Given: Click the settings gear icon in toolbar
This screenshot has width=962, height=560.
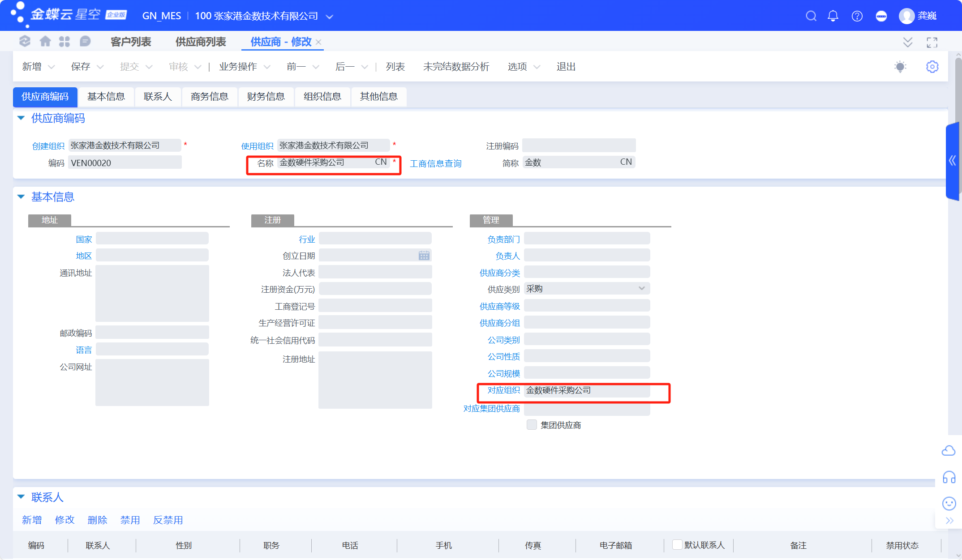Looking at the screenshot, I should coord(932,67).
